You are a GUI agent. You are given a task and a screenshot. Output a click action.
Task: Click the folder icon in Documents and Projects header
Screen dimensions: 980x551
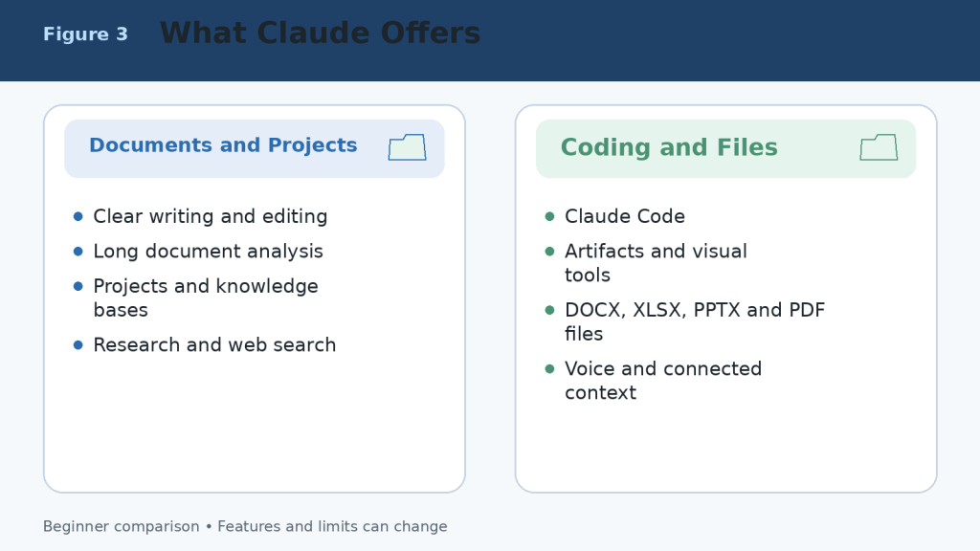(408, 147)
